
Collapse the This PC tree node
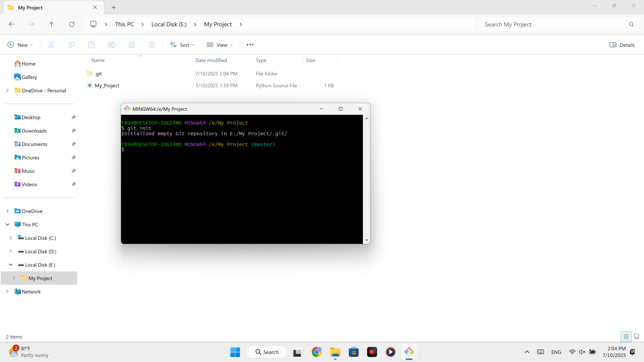[x=8, y=225]
